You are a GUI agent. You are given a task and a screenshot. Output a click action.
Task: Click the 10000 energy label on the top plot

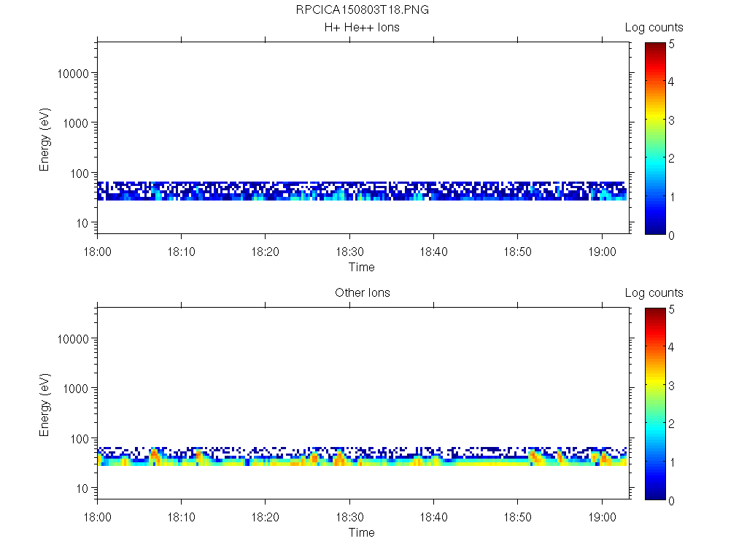(x=73, y=74)
